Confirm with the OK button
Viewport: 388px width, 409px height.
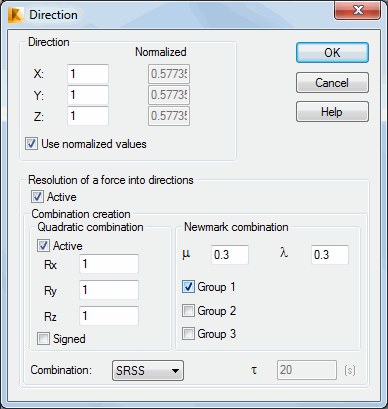332,53
